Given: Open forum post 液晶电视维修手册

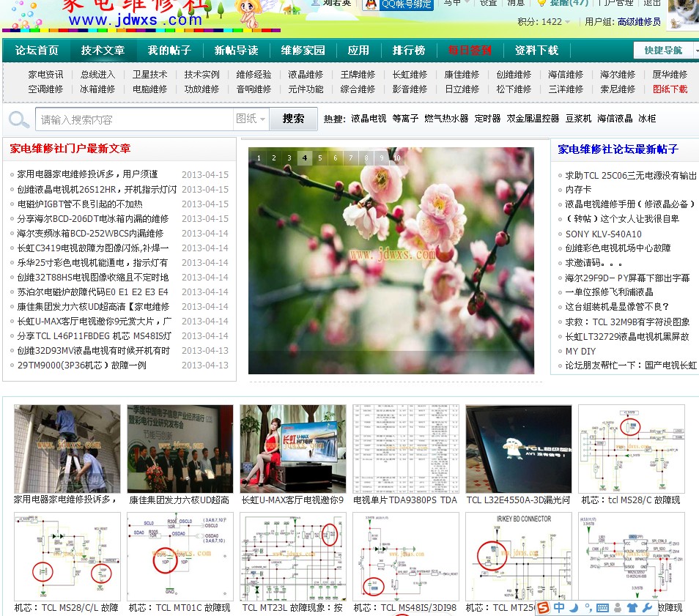Looking at the screenshot, I should click(x=629, y=204).
